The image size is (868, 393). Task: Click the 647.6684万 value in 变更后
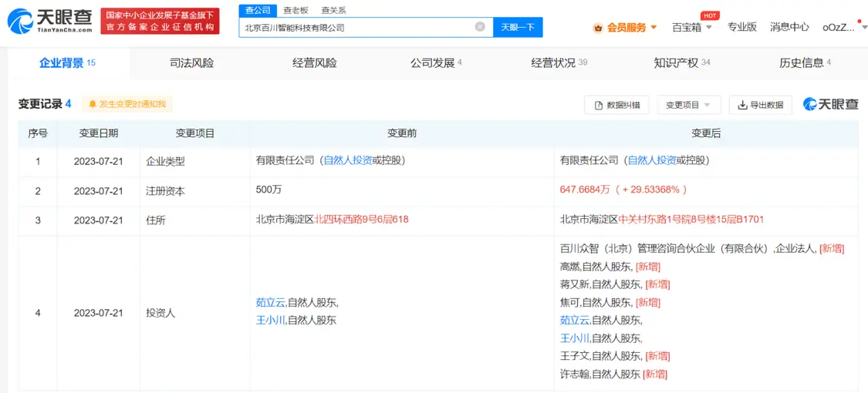coord(585,190)
